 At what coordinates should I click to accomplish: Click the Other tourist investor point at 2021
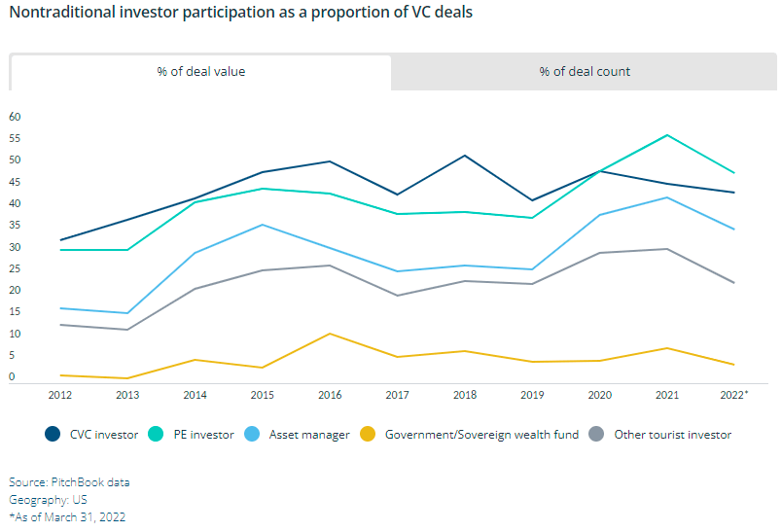coord(667,249)
